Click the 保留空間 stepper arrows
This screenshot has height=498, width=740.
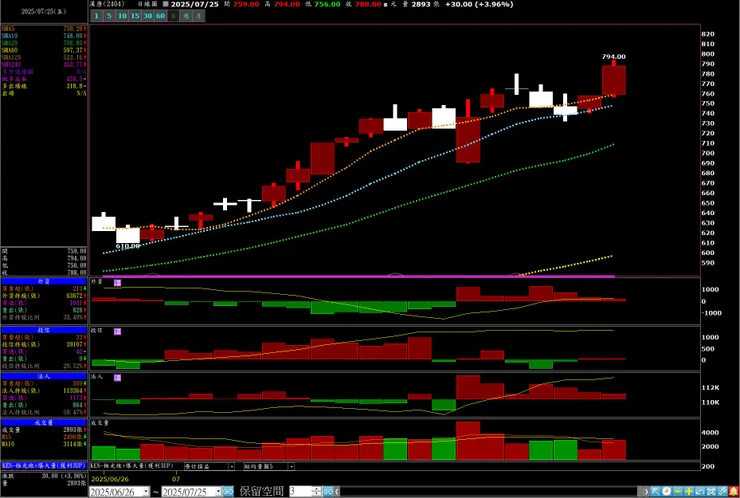(317, 491)
